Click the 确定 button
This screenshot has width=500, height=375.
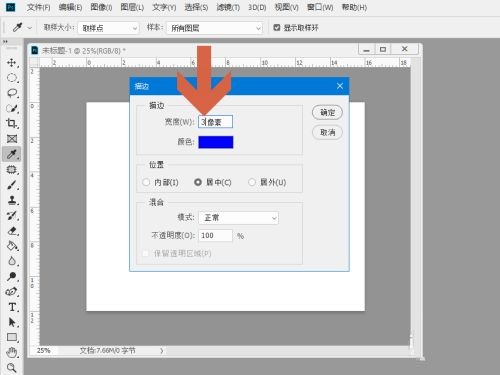click(x=327, y=113)
